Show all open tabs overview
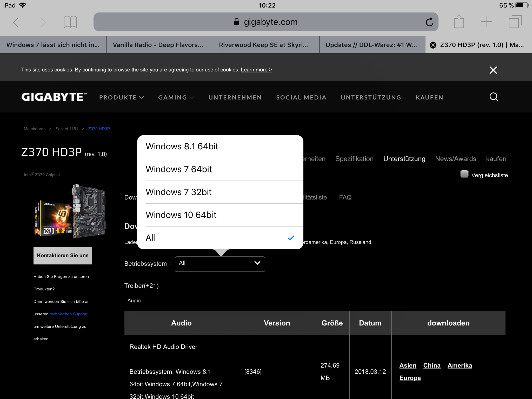 [515, 22]
